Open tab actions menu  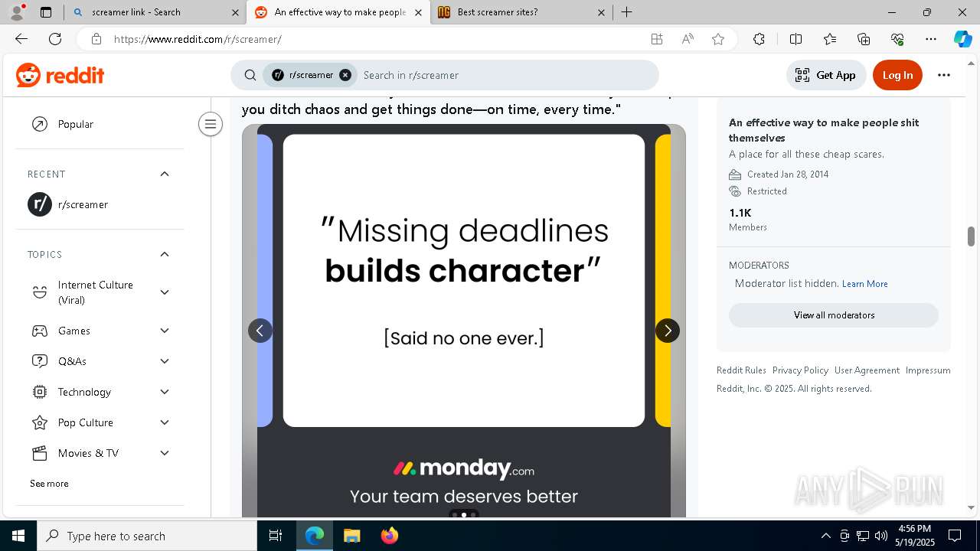coord(46,12)
